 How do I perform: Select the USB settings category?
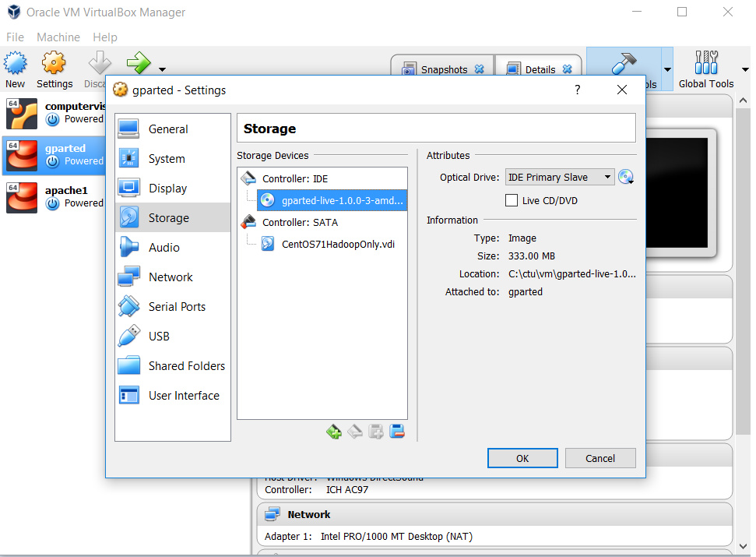[173, 336]
